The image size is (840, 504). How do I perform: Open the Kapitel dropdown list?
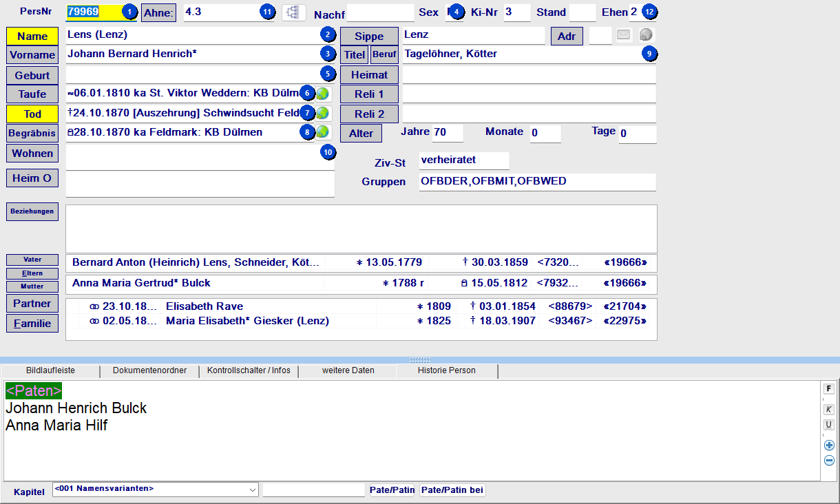(x=251, y=490)
